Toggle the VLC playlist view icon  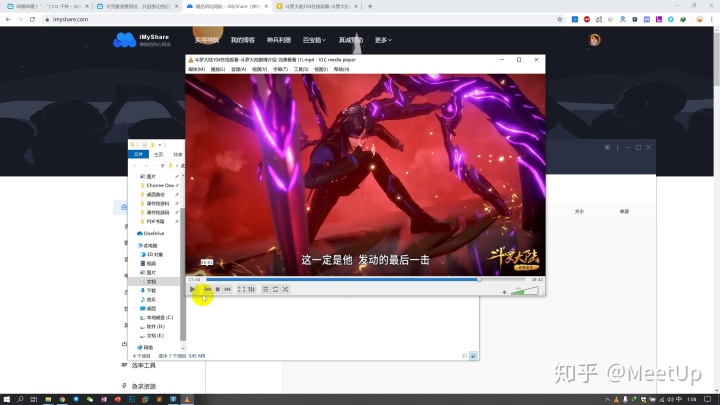pos(265,289)
